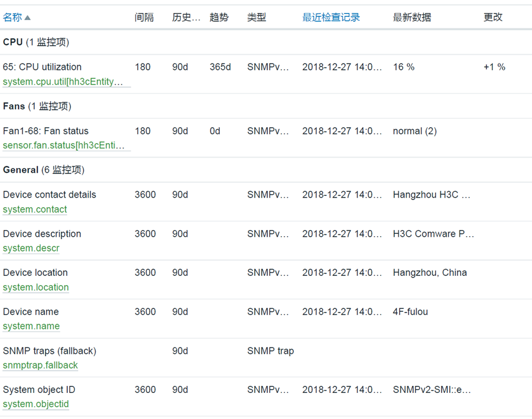532x419 pixels.
Task: Select the CPU (1 监控项) group row
Action: click(x=266, y=42)
